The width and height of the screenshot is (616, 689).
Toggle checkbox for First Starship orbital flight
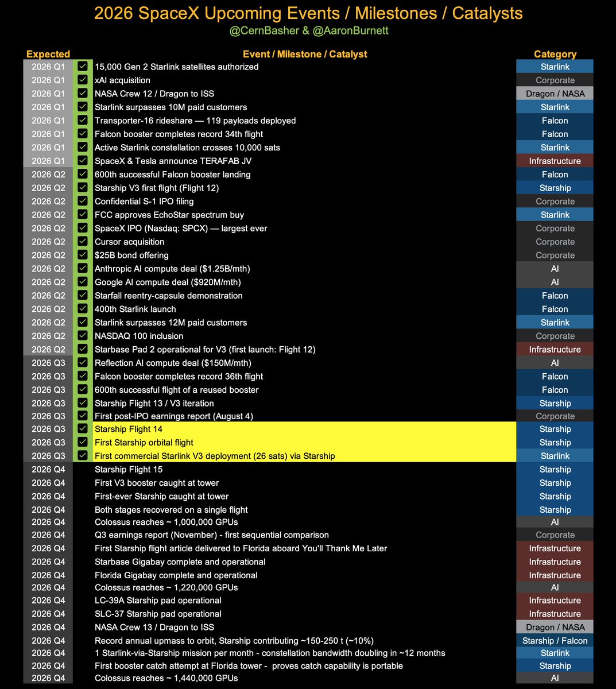click(83, 442)
